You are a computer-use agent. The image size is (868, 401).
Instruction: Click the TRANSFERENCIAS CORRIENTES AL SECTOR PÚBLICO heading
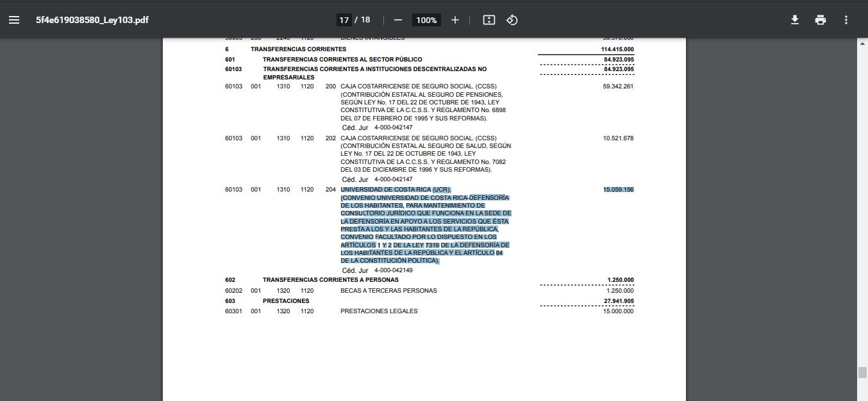click(x=342, y=60)
